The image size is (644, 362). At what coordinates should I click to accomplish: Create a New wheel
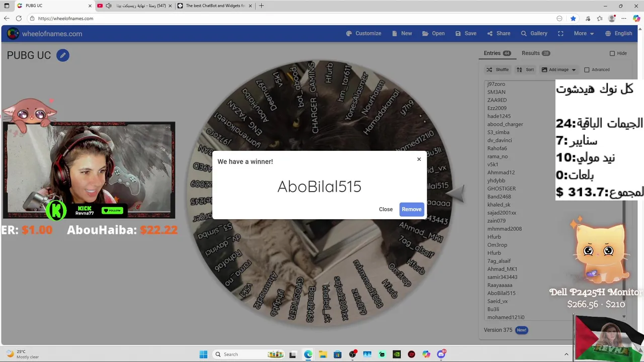pos(401,34)
